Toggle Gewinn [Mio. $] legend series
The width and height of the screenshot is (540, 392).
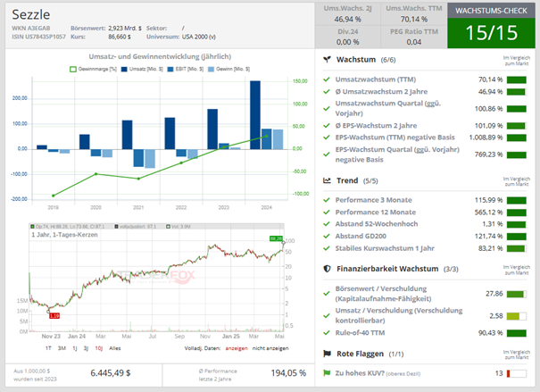pos(228,70)
